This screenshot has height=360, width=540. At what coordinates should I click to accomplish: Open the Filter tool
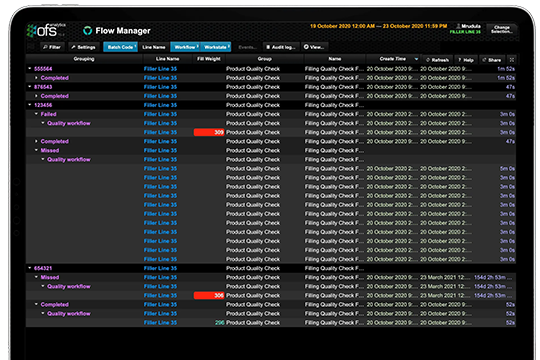pos(52,47)
